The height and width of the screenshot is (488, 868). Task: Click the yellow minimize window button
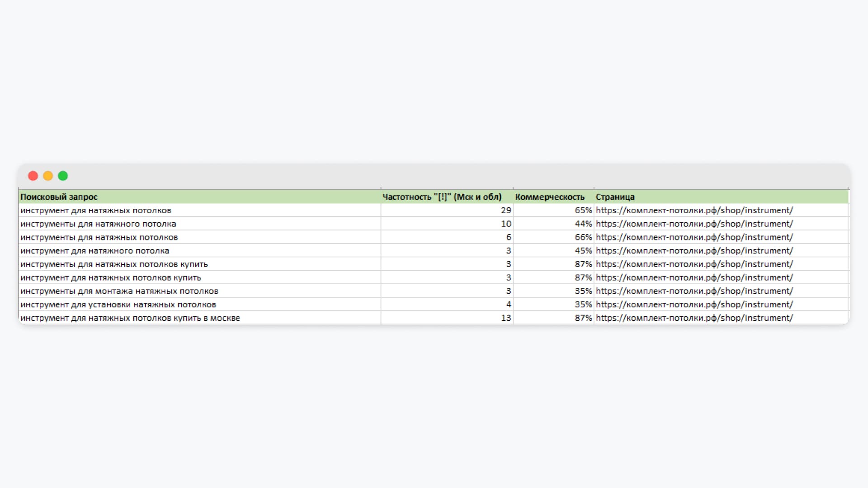pyautogui.click(x=48, y=176)
